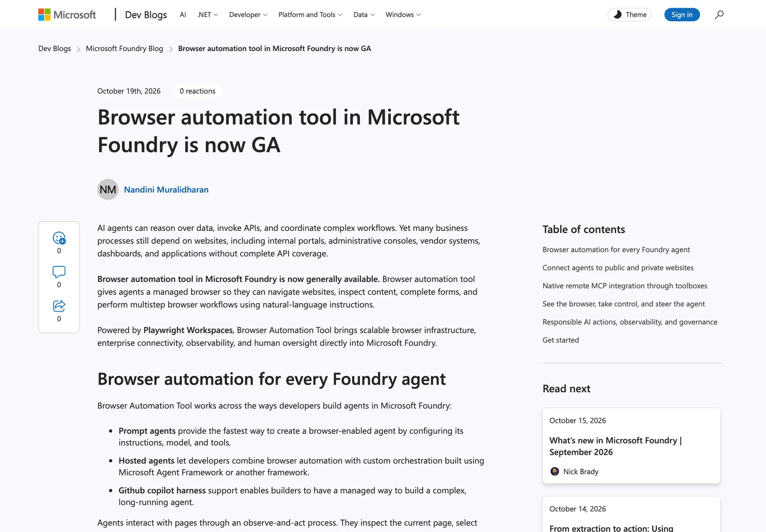Expand the .NET dropdown menu

(208, 15)
